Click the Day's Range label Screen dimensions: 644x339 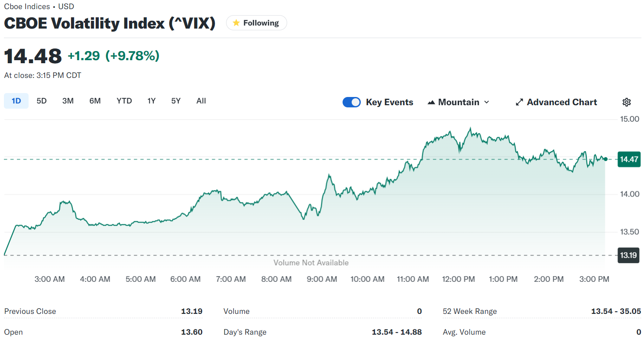coord(245,332)
